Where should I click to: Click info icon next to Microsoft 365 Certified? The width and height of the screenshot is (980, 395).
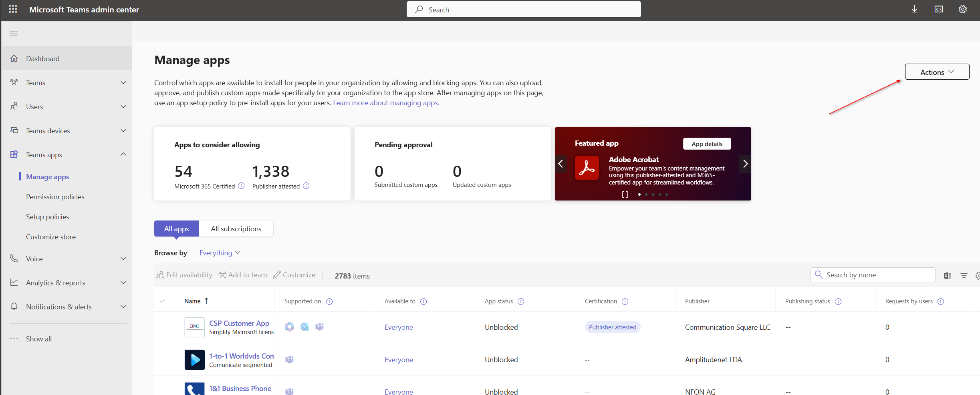click(241, 186)
